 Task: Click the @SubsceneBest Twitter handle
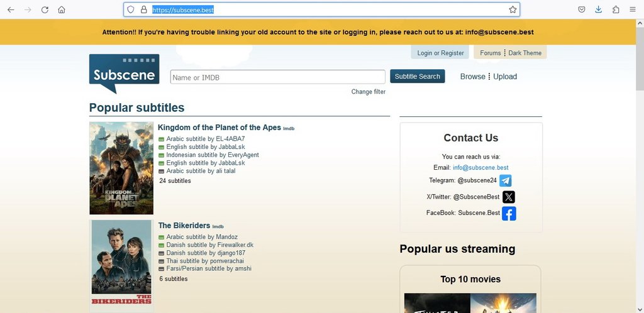(x=477, y=197)
